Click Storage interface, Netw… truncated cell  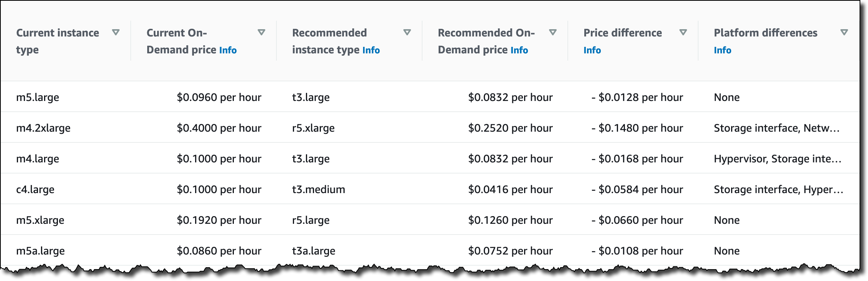pyautogui.click(x=776, y=128)
